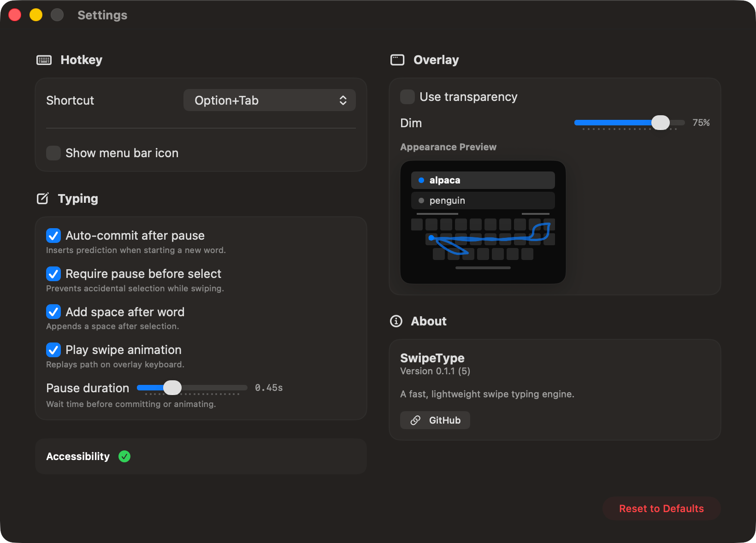Select the penguin suggestion in preview
The image size is (756, 543).
(483, 201)
